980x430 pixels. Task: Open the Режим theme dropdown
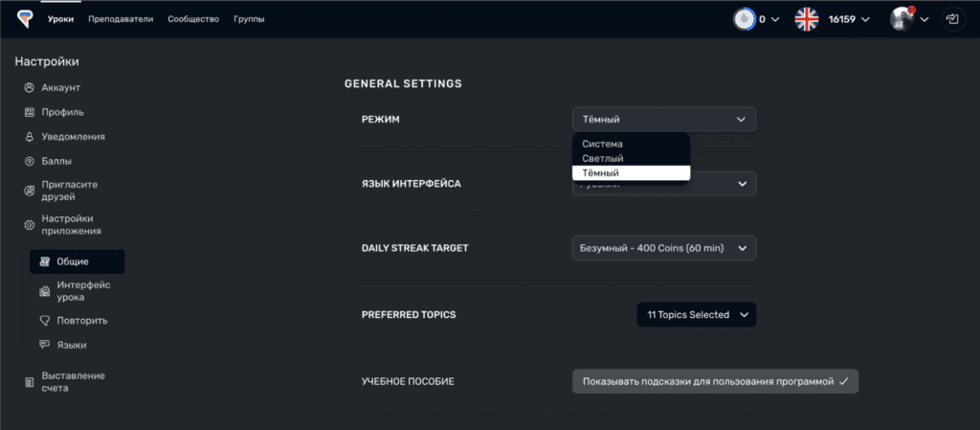pos(663,119)
